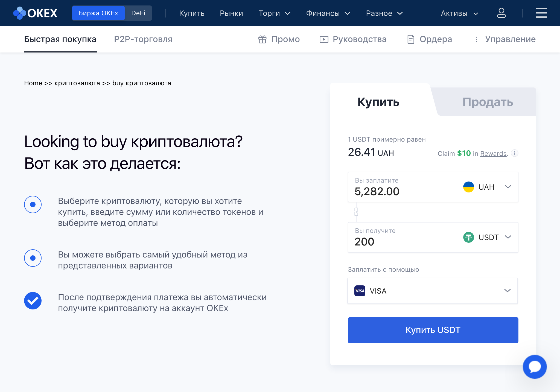Click криптовалюта in the breadcrumb

pyautogui.click(x=77, y=83)
